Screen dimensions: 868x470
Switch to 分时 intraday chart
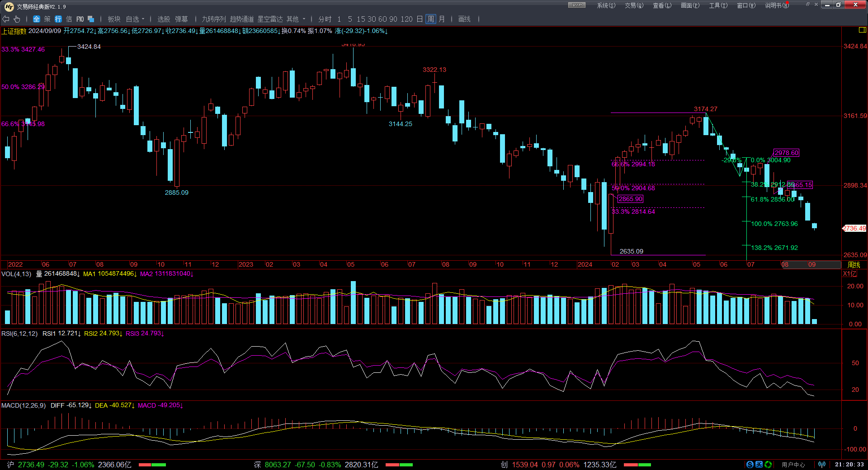tap(325, 19)
